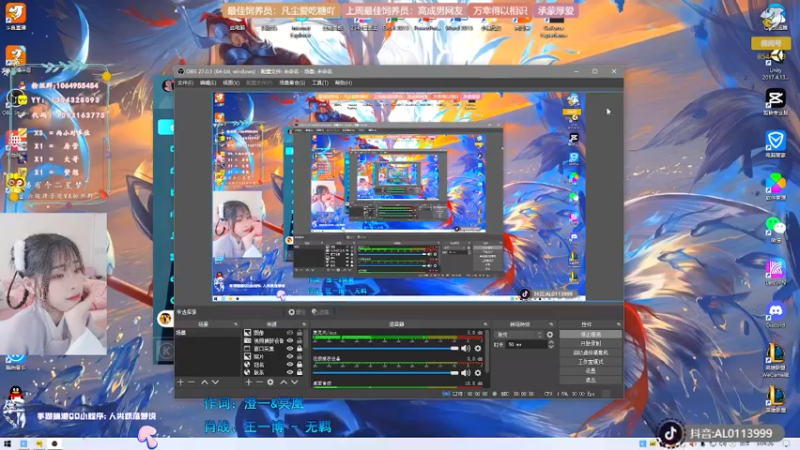
Task: Pop out the 转场特效 dock panel
Action: coord(551,324)
